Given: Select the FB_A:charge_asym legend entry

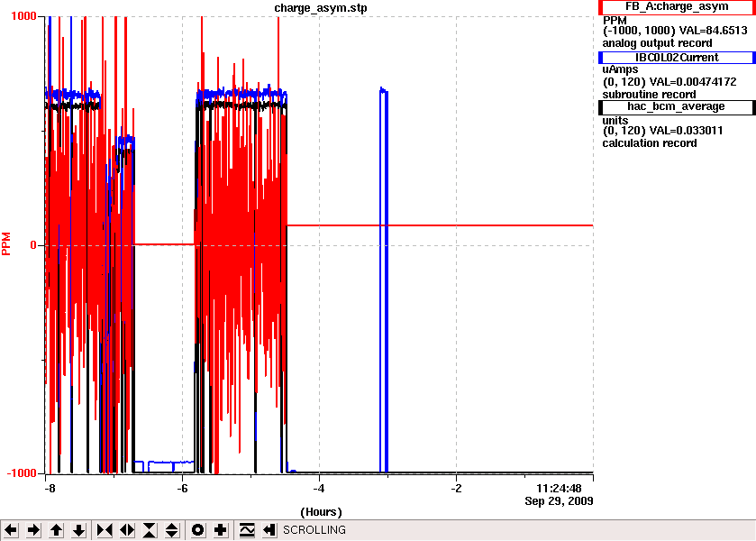Looking at the screenshot, I should point(677,7).
